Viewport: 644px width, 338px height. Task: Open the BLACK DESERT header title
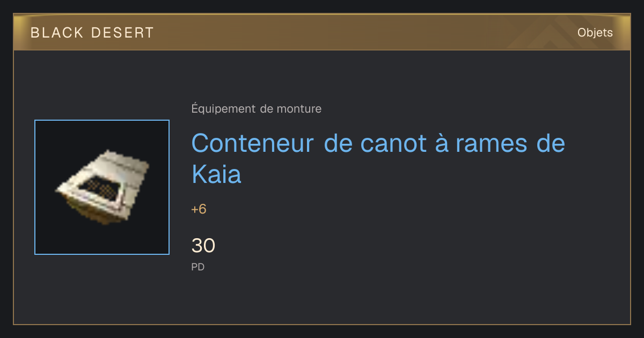[92, 33]
